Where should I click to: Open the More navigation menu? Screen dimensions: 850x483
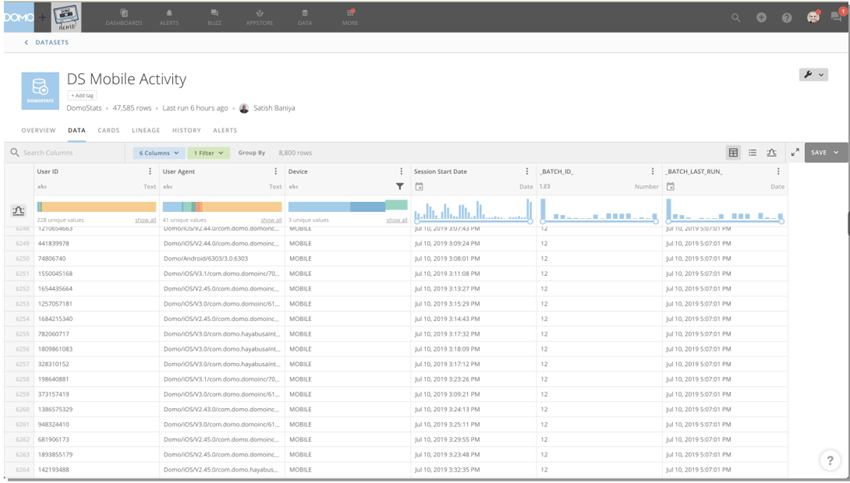point(350,17)
